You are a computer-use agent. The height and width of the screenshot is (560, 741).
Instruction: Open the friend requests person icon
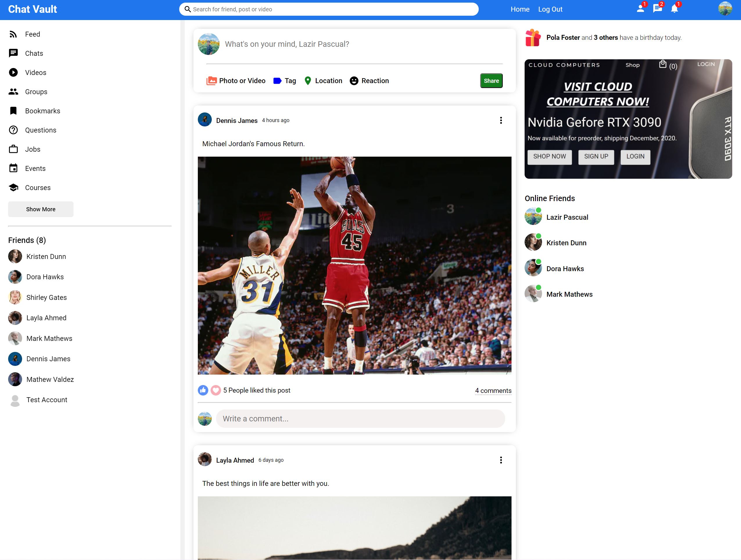[x=640, y=9]
